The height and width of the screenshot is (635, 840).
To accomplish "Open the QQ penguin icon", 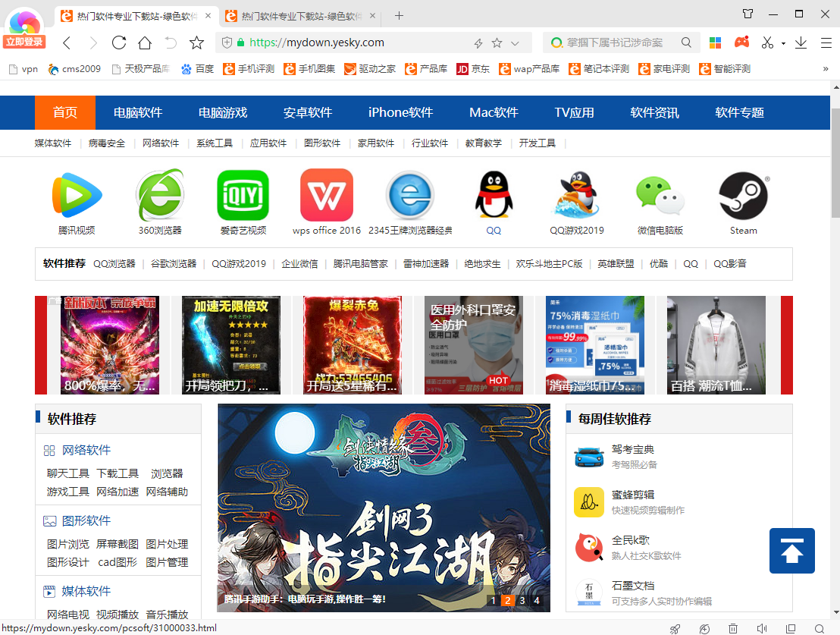I will (494, 195).
